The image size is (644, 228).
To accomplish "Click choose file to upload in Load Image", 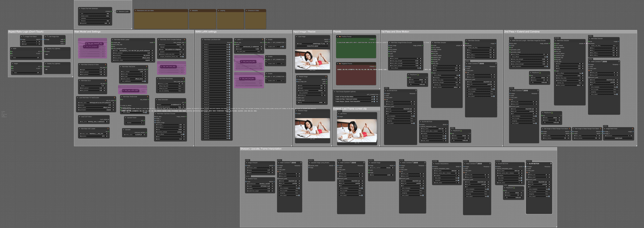I will (x=312, y=46).
